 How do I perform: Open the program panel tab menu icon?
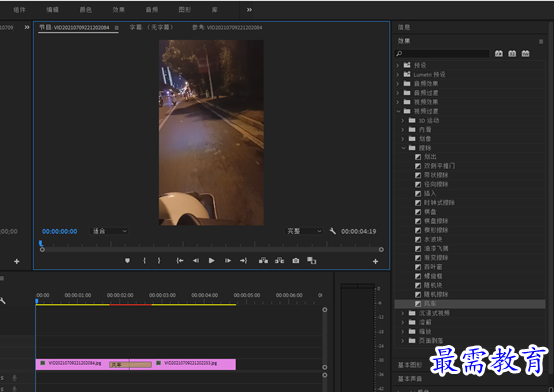tap(117, 28)
